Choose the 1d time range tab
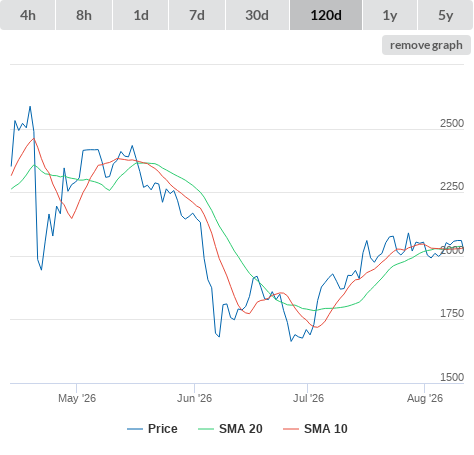 click(141, 15)
